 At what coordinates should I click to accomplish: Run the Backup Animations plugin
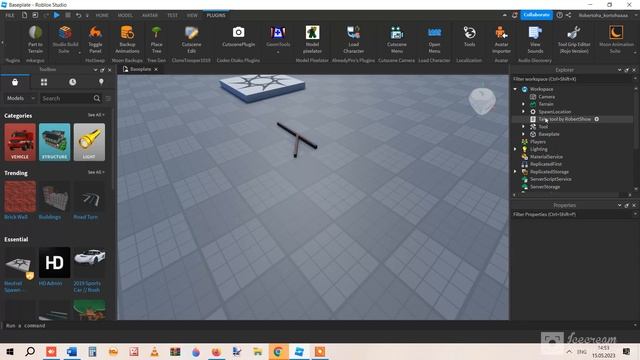tap(127, 39)
